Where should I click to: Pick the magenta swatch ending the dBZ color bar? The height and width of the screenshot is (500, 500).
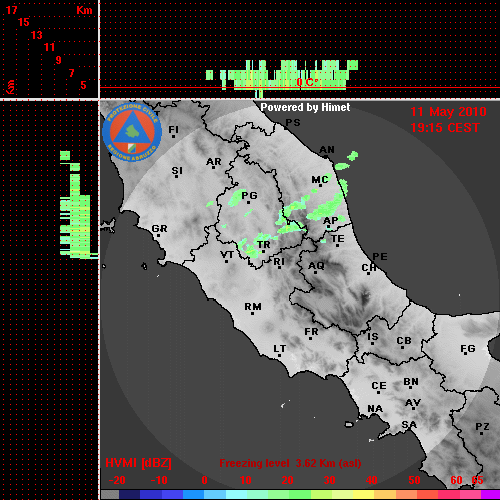491,495
